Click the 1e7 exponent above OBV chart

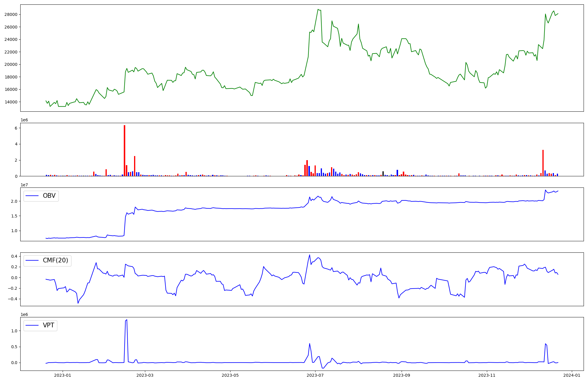coord(24,185)
